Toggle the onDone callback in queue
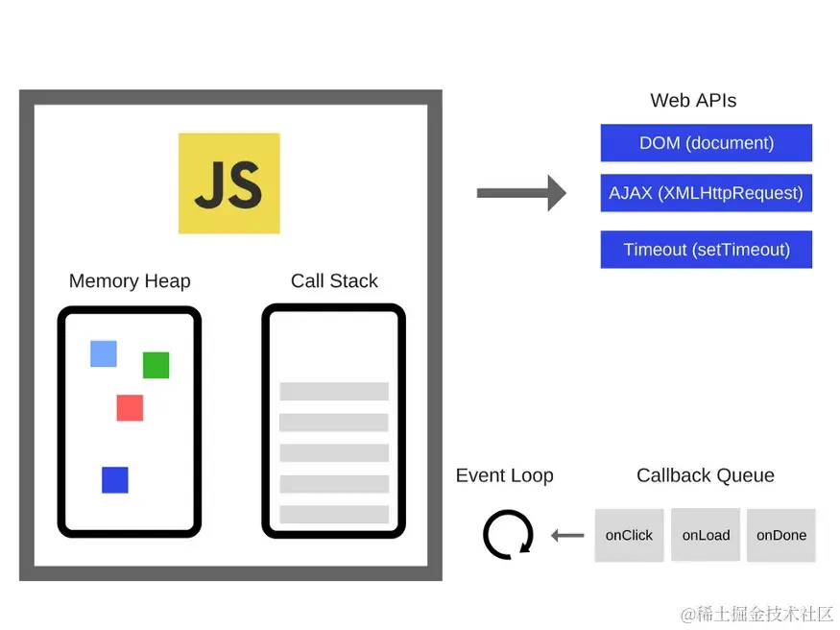 (x=780, y=535)
